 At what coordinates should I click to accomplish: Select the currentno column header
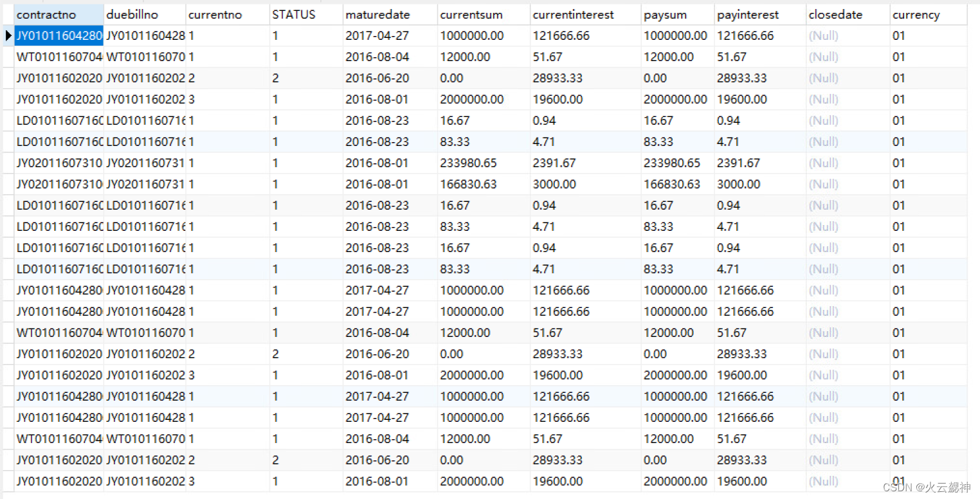pos(228,15)
